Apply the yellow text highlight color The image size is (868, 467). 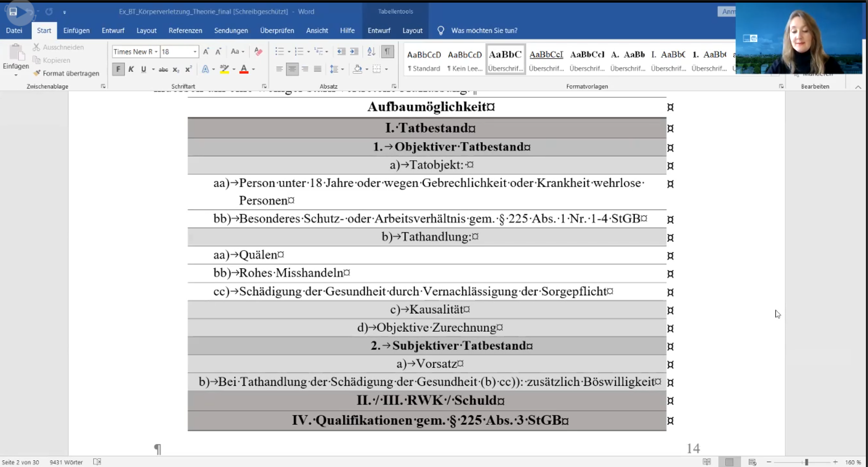click(x=224, y=69)
